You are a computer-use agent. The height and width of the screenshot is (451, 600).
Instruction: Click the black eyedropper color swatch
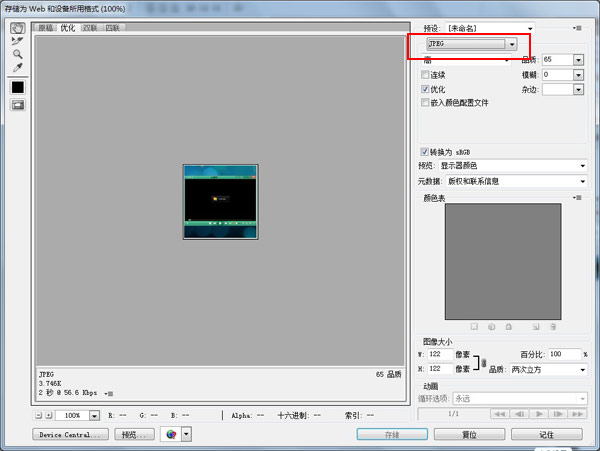18,87
